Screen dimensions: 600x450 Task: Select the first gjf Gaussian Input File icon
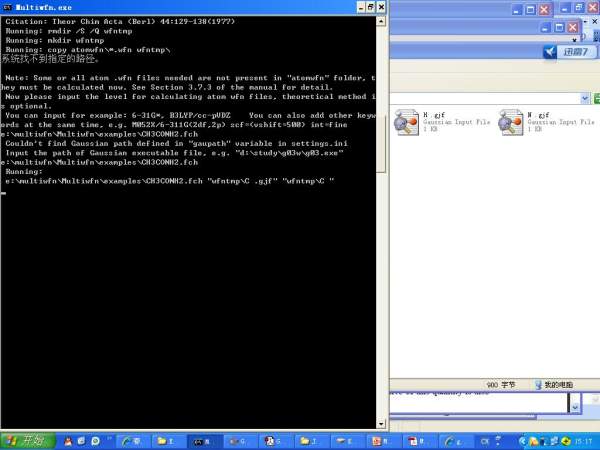pos(406,122)
